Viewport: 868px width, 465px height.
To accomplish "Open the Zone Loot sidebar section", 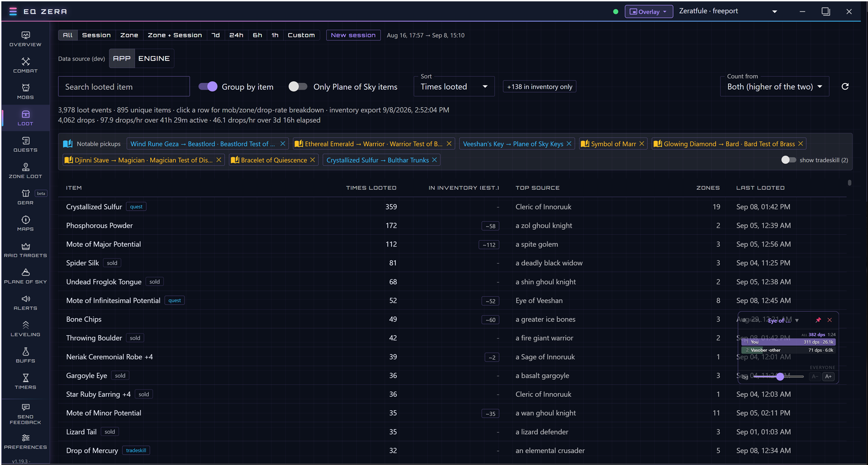I will [25, 171].
